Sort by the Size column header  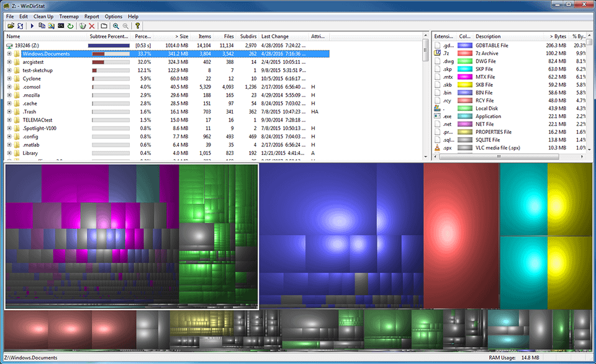click(172, 37)
